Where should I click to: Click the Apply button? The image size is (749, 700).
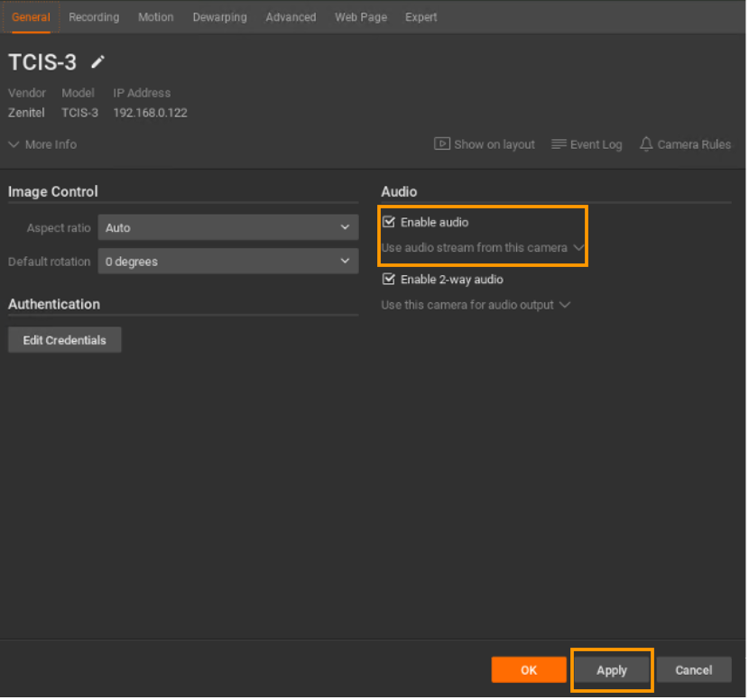coord(612,670)
